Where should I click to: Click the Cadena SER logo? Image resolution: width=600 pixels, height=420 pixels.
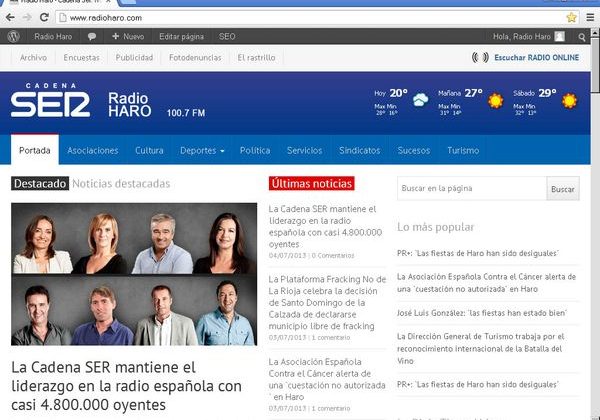coord(51,103)
